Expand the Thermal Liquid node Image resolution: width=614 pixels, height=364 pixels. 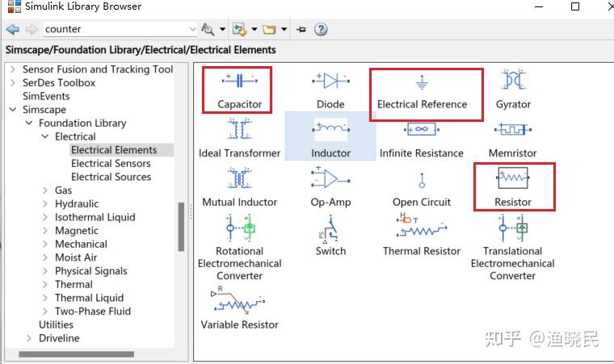(x=45, y=298)
